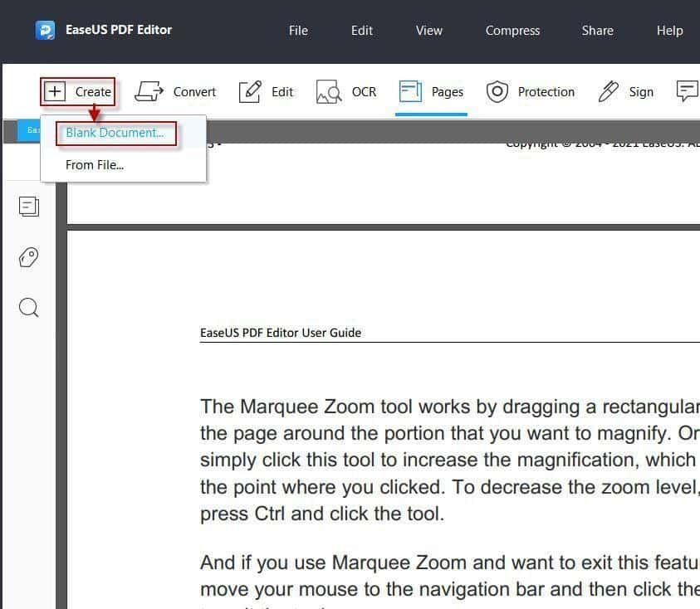Click the EaseUS PDF Editor User Guide header
The height and width of the screenshot is (609, 700).
[281, 333]
